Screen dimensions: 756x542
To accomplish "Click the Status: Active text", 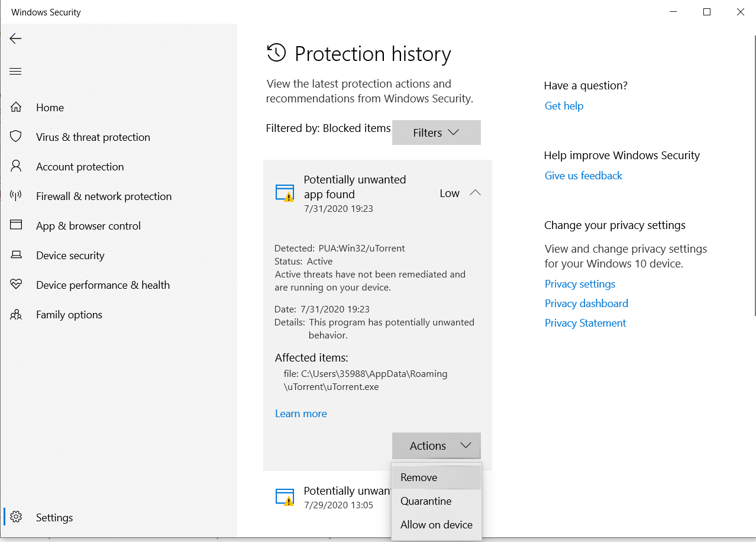I will tap(303, 262).
